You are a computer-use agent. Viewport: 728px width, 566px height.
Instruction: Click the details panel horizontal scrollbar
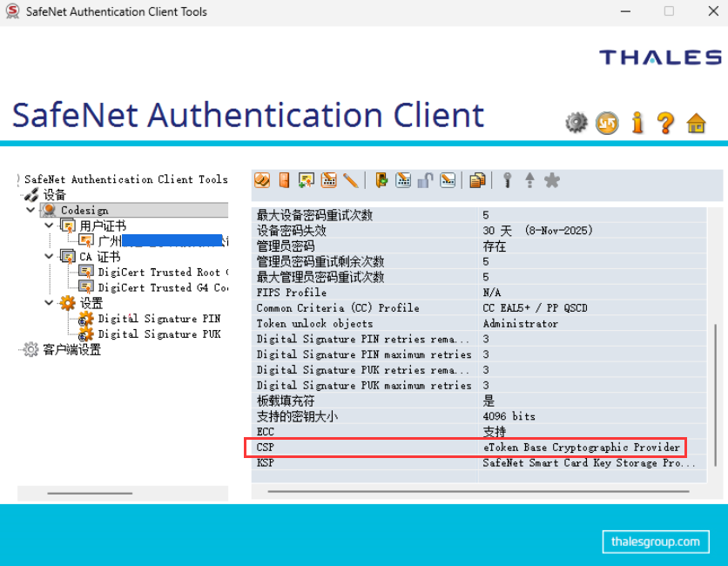[479, 491]
